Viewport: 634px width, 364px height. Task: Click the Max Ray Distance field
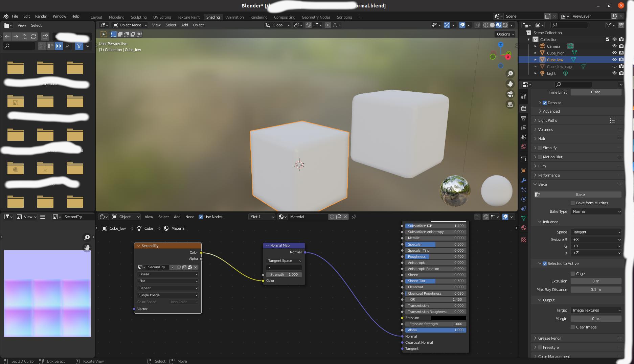(596, 290)
